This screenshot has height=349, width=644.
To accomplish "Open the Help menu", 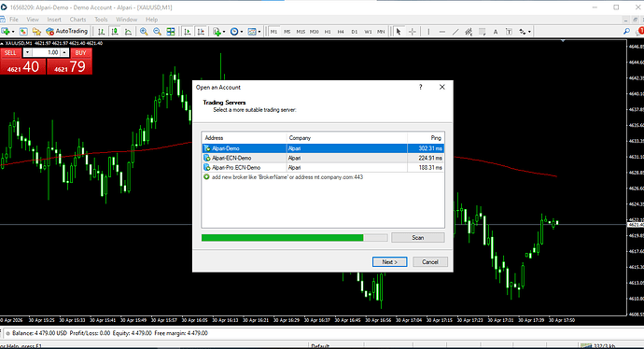I will (151, 20).
